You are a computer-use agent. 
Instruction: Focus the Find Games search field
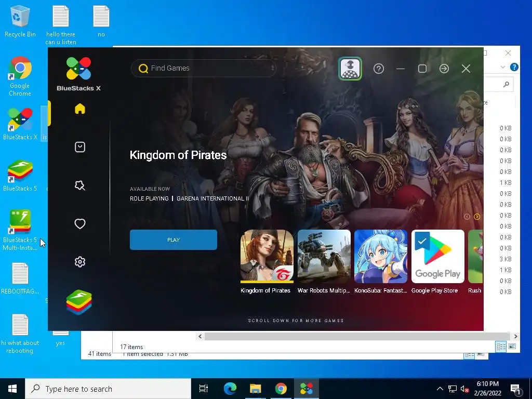tap(204, 68)
